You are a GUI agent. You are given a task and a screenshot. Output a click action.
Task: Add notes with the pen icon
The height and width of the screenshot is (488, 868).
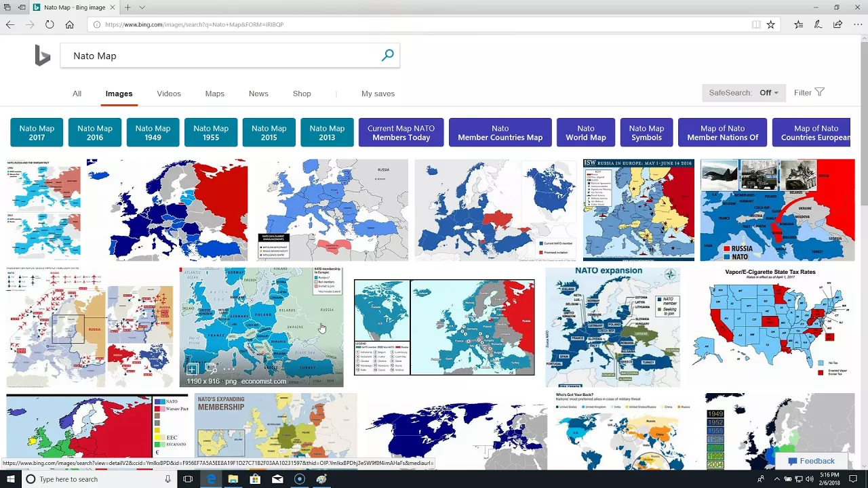[818, 24]
